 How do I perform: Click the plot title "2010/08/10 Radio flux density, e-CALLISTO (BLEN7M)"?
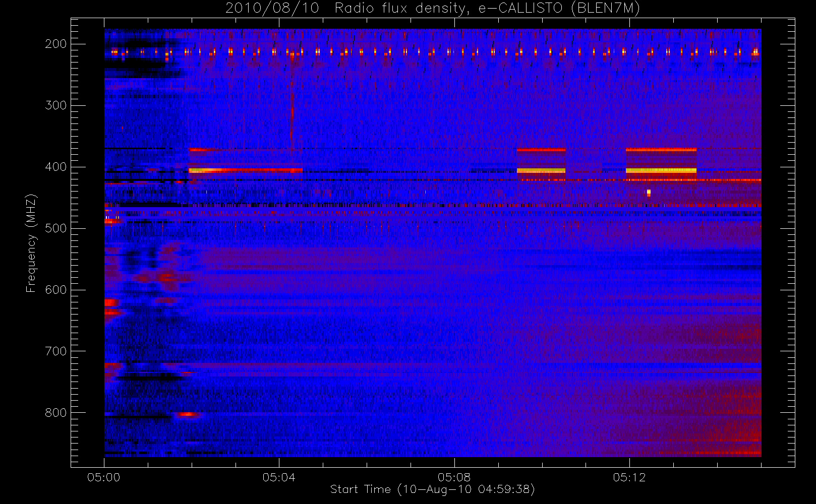coord(433,9)
